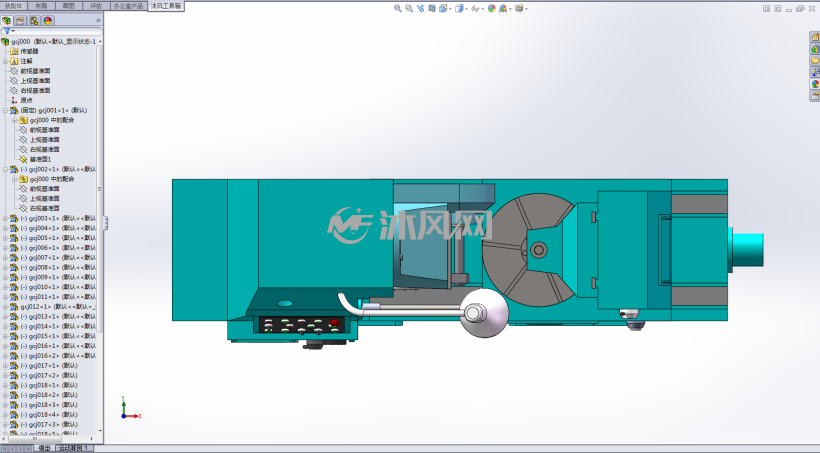Screen dimensions: 820x453
Task: Switch to the 沐风工具箱 tab
Action: click(x=166, y=6)
